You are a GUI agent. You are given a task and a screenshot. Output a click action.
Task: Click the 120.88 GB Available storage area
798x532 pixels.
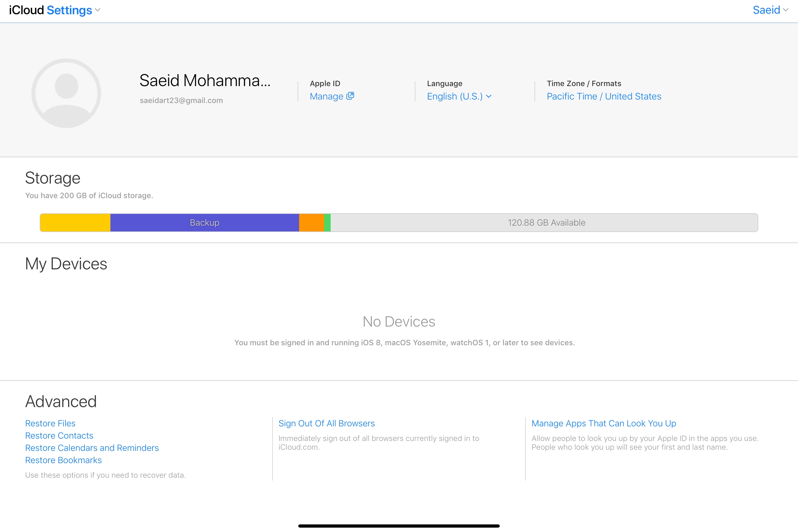[x=546, y=223]
